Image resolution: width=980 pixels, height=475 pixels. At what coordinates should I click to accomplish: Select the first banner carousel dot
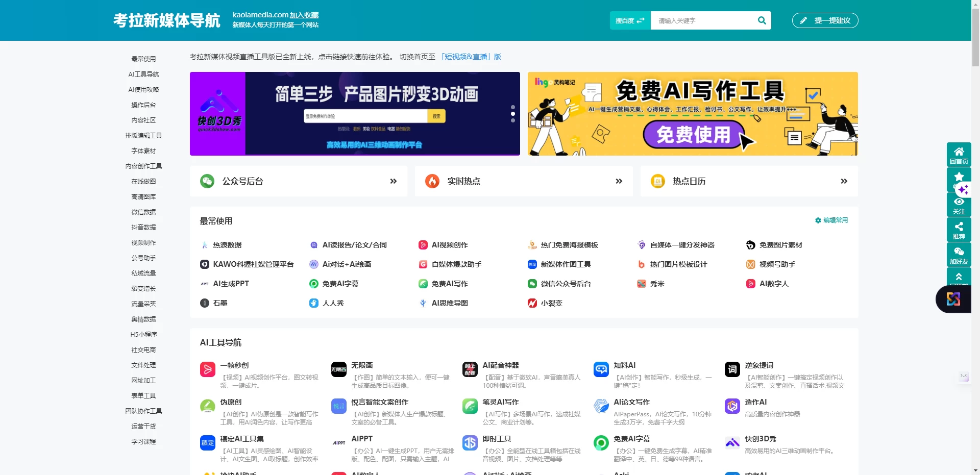(x=512, y=107)
